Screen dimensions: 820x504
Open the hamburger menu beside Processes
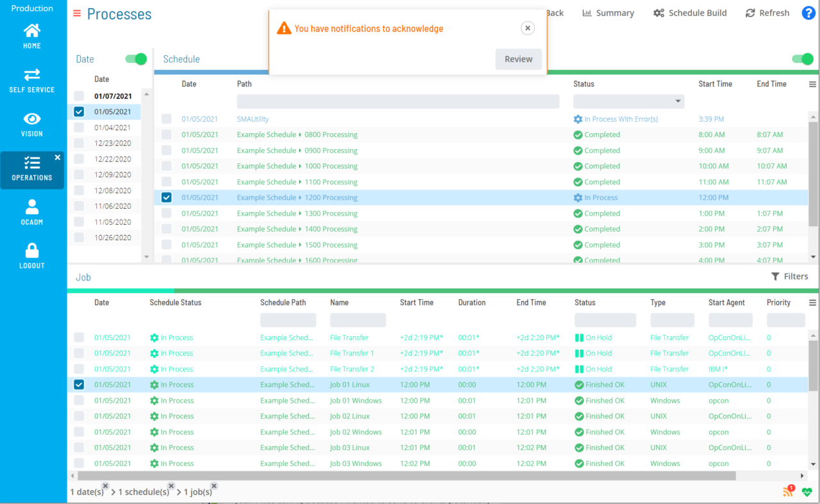77,13
